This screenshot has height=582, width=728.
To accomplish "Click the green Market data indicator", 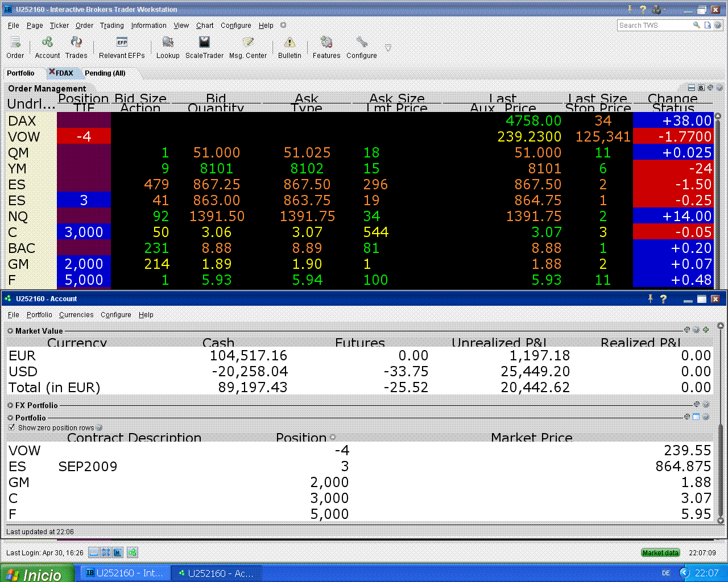I will tap(660, 552).
